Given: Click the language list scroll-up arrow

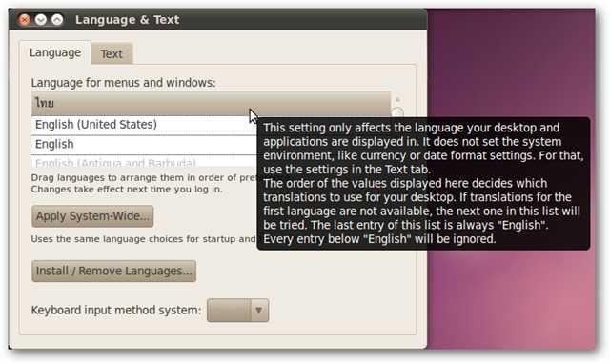Looking at the screenshot, I should pos(397,100).
